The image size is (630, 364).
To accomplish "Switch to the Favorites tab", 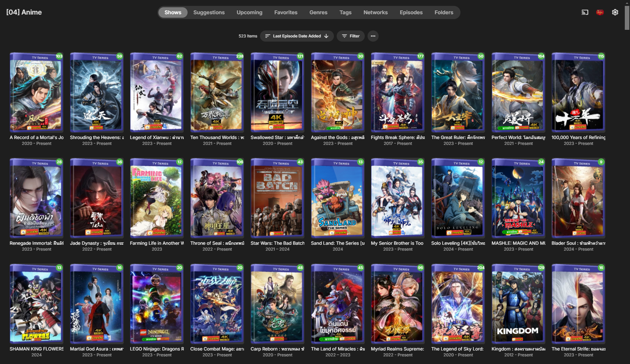I will pyautogui.click(x=286, y=12).
